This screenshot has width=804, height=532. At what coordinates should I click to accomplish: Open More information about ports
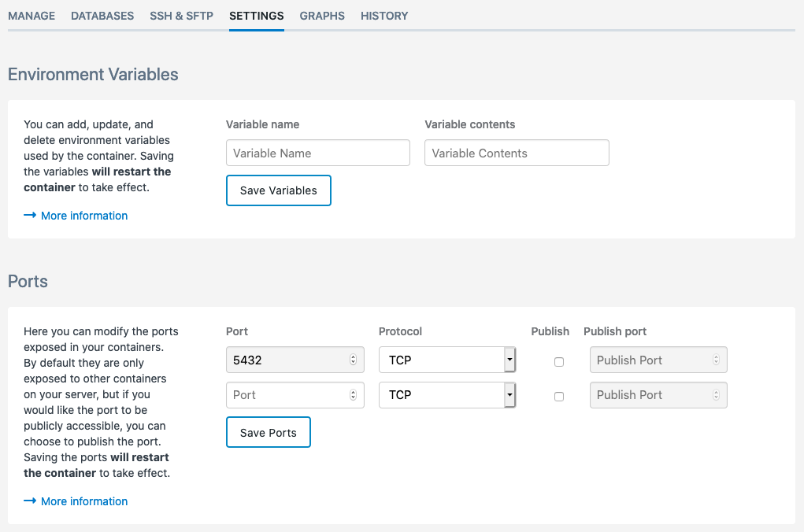click(83, 501)
